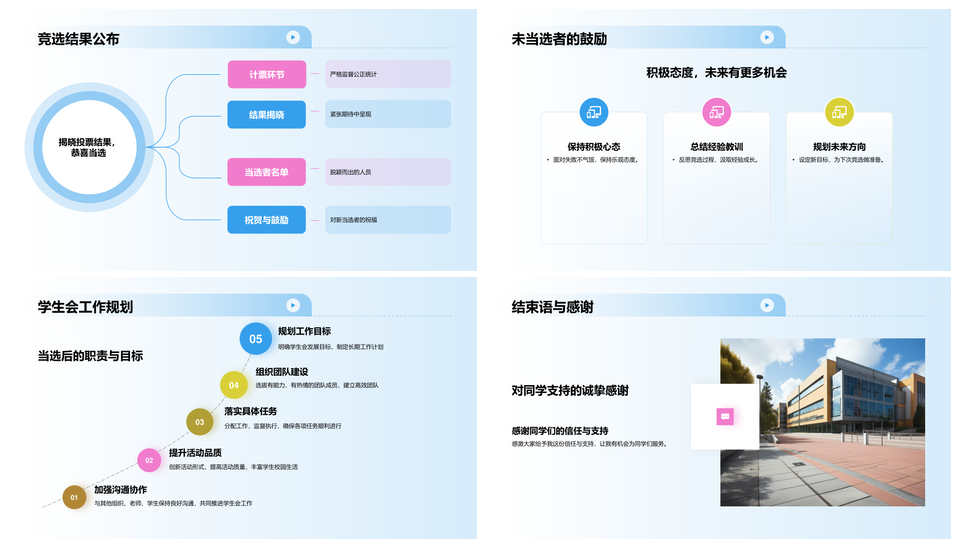Click play icon beside 未当选者的鼓励 title

click(766, 37)
